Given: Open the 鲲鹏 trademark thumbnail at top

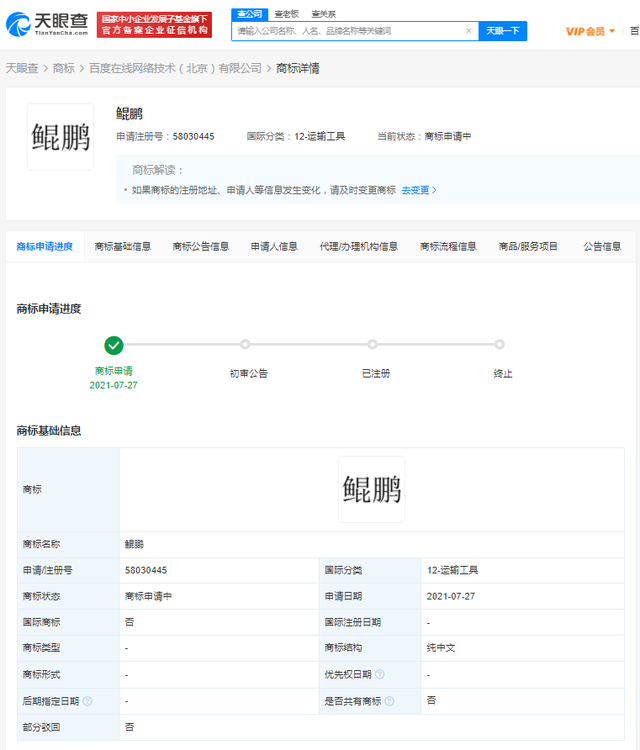Looking at the screenshot, I should click(x=61, y=137).
